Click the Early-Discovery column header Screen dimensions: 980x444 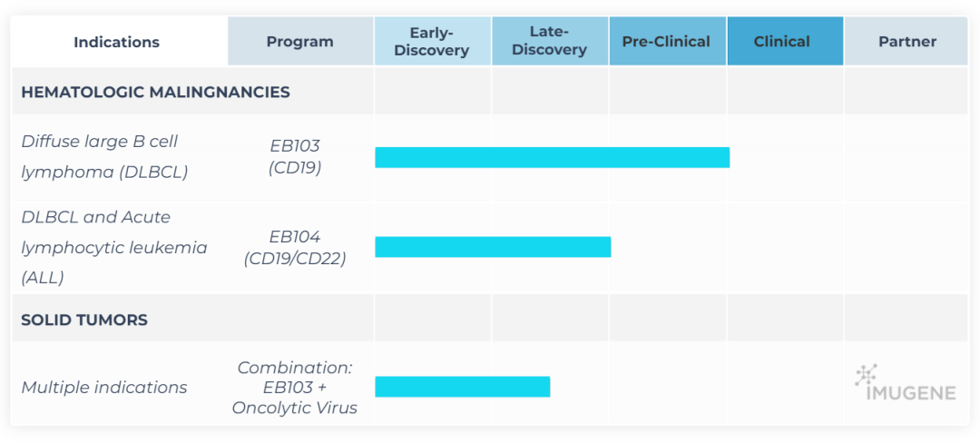pyautogui.click(x=432, y=42)
